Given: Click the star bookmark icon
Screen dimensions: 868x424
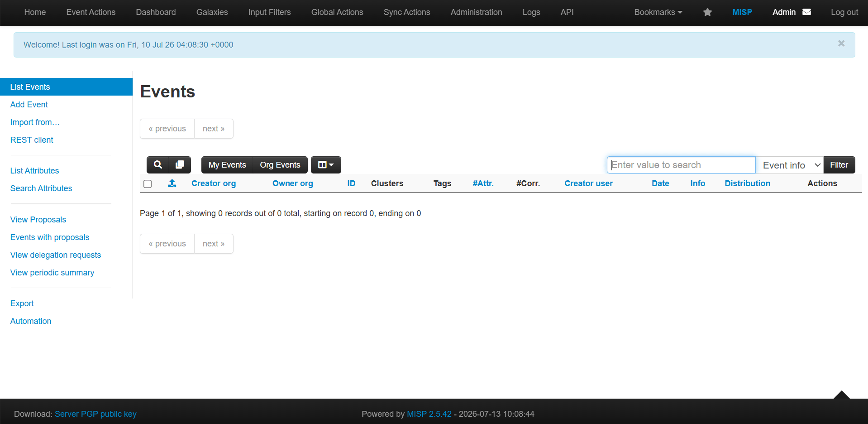Looking at the screenshot, I should 707,12.
